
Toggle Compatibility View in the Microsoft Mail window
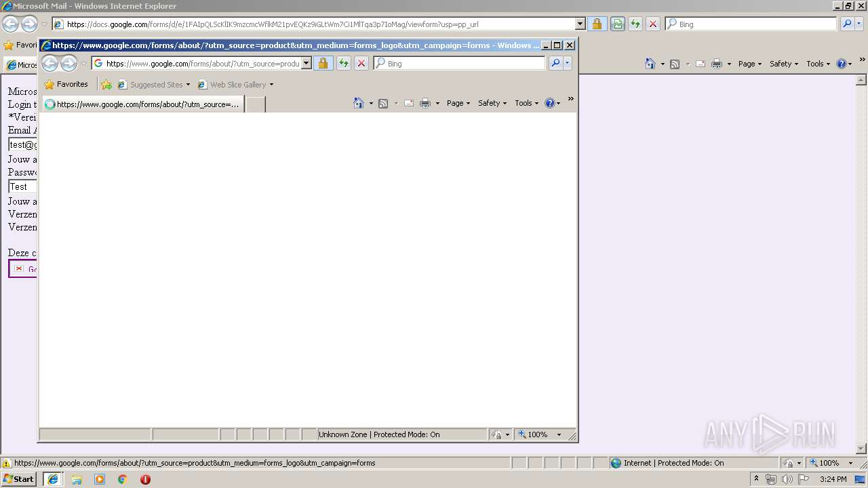pos(617,24)
